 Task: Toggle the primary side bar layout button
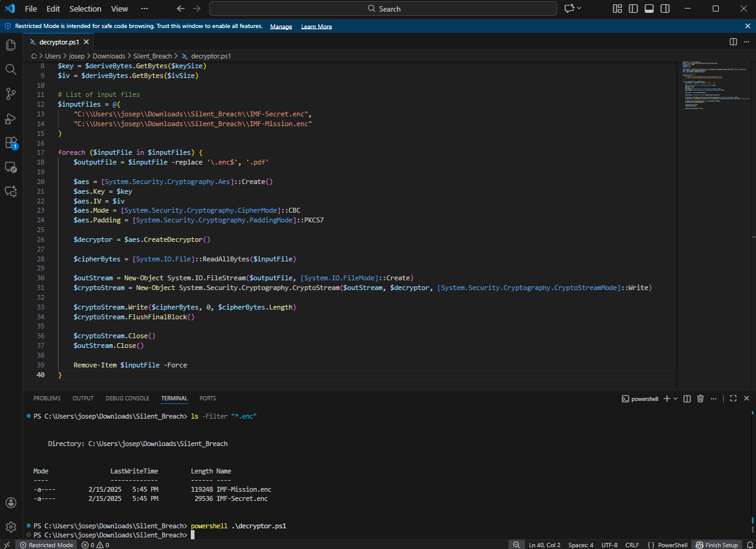pos(633,9)
